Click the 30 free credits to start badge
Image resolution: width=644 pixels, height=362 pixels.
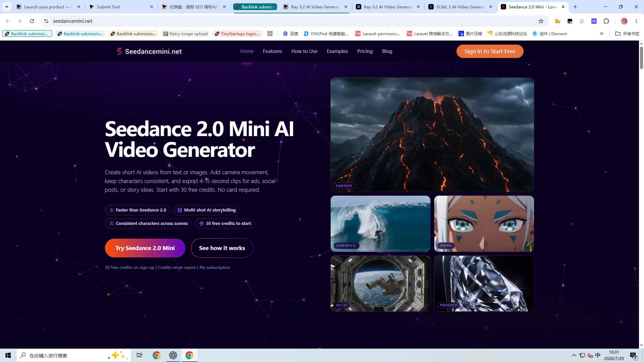tap(225, 224)
